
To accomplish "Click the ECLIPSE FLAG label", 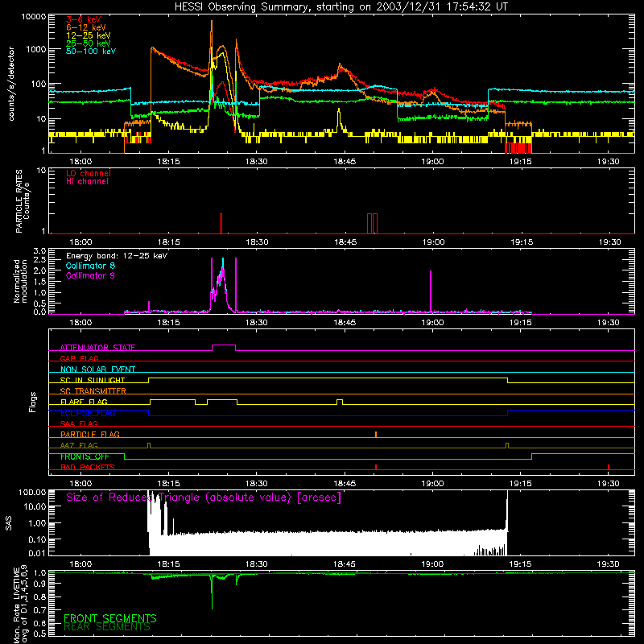I will [x=88, y=413].
